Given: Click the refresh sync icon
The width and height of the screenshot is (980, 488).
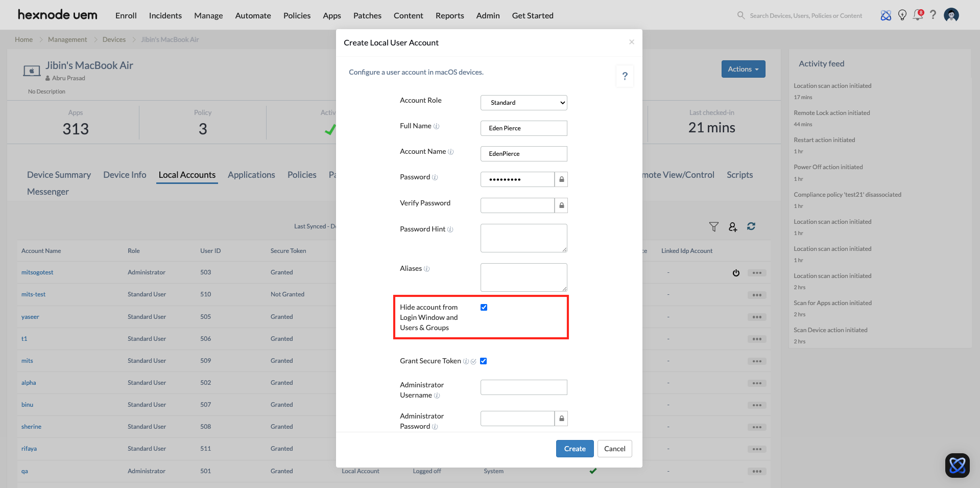Looking at the screenshot, I should [x=751, y=226].
